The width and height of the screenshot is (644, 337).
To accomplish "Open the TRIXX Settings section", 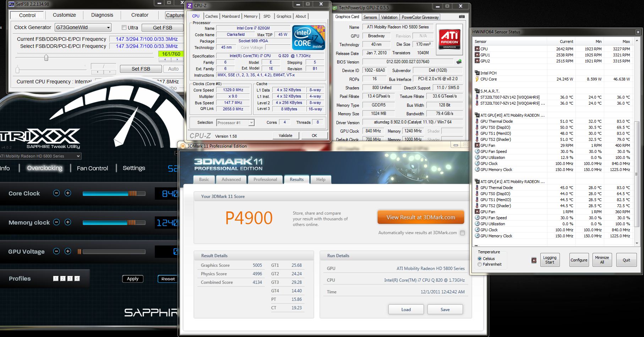I will click(x=134, y=168).
